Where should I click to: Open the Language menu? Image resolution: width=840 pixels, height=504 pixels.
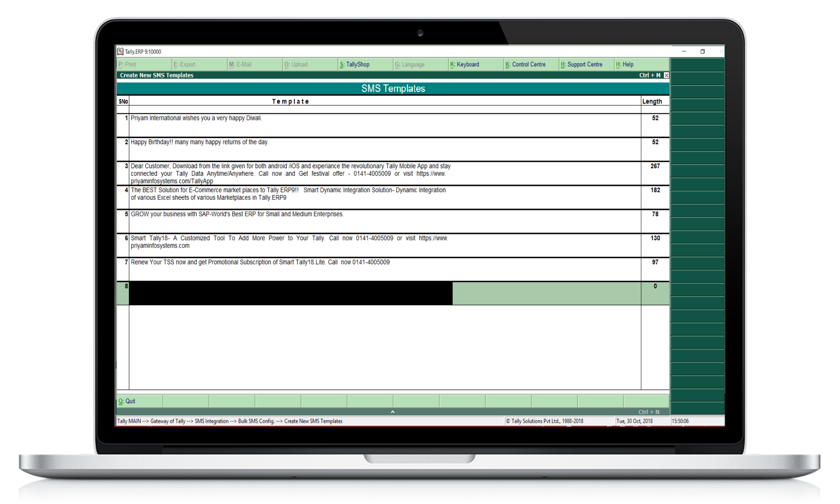[421, 65]
